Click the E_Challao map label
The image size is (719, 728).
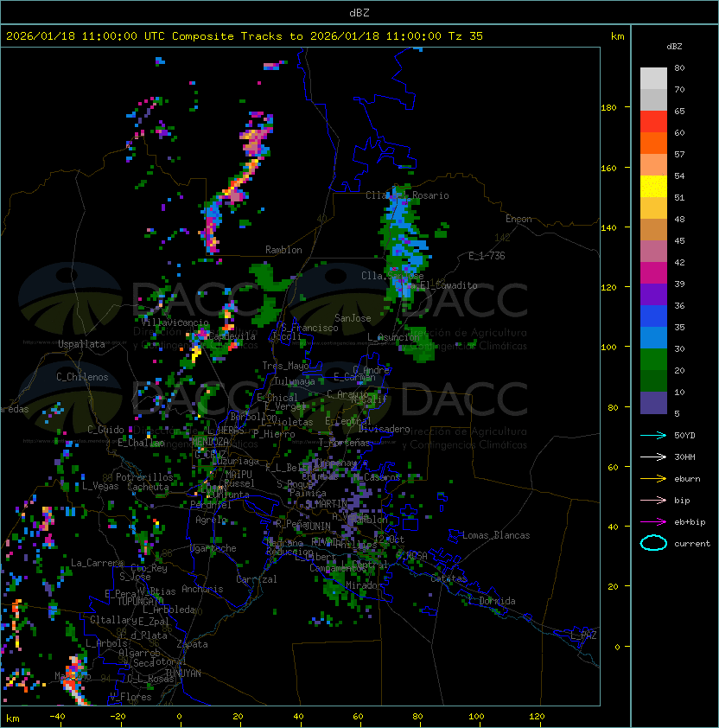pos(141,443)
